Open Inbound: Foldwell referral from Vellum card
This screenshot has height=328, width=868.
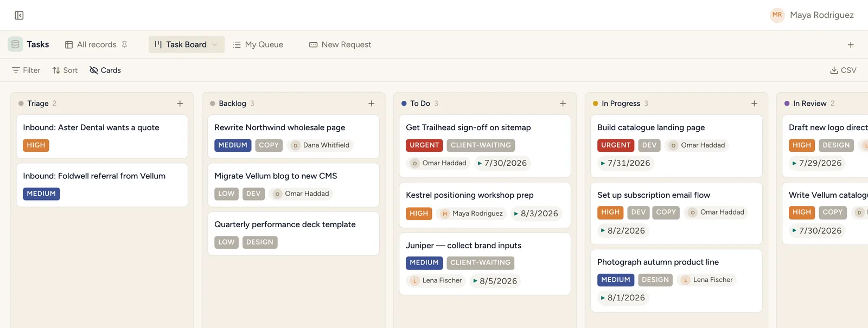point(102,185)
